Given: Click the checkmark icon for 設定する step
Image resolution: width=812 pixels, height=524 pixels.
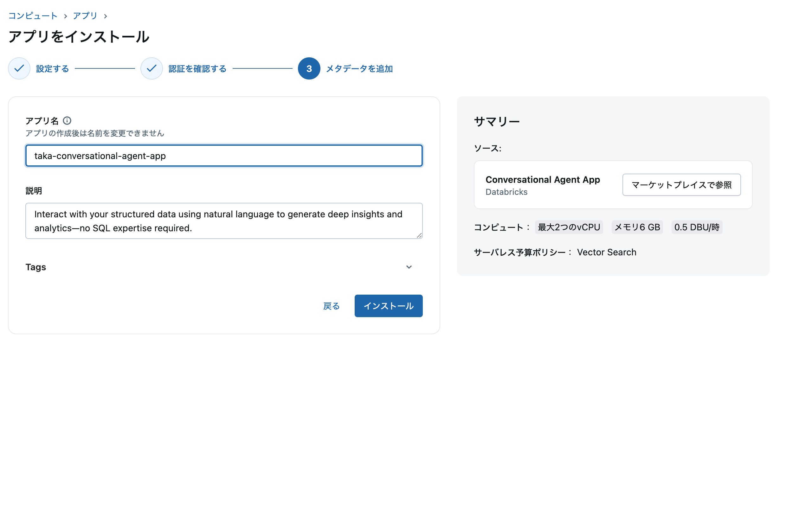Looking at the screenshot, I should click(x=19, y=68).
